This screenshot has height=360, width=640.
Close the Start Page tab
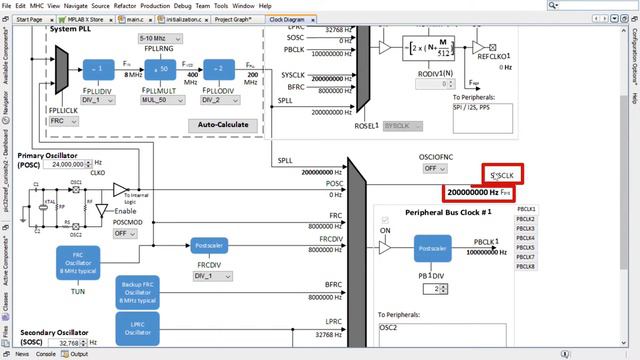click(x=52, y=20)
